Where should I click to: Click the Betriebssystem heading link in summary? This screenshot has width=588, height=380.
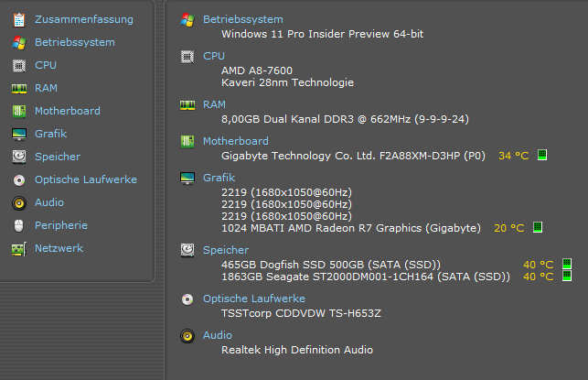pyautogui.click(x=242, y=19)
